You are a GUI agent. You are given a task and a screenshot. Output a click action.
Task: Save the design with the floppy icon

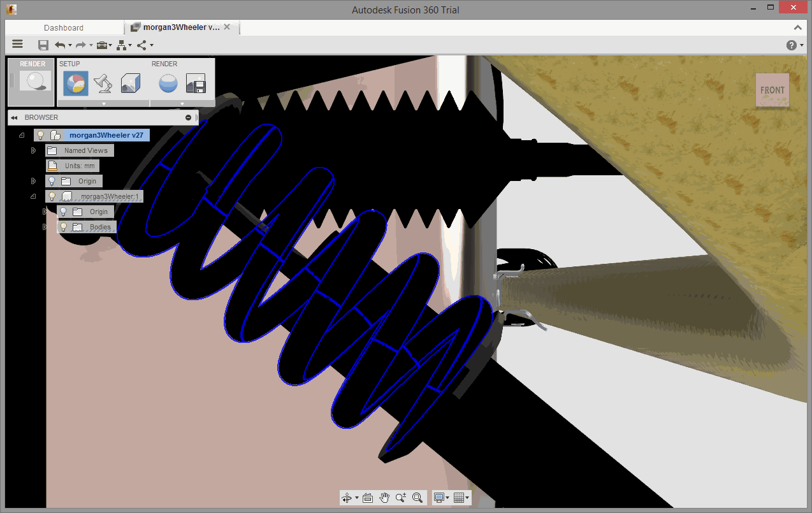pos(43,45)
